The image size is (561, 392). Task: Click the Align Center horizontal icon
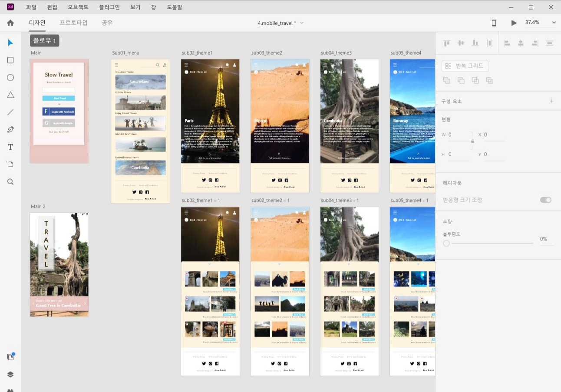[521, 43]
